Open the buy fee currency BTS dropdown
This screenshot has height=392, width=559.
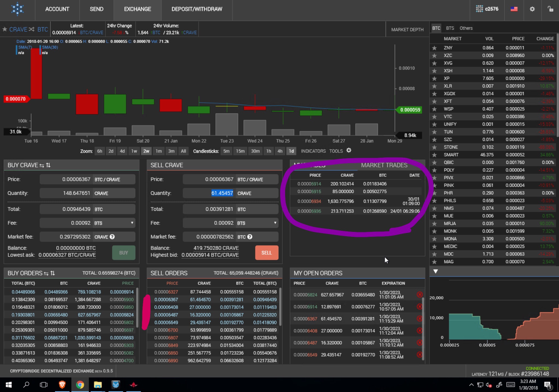point(114,223)
